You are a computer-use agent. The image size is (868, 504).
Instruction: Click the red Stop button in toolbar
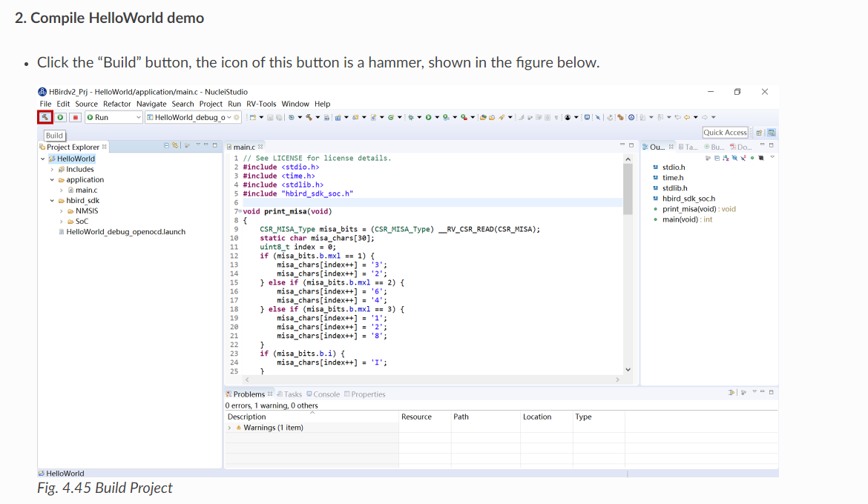click(75, 117)
